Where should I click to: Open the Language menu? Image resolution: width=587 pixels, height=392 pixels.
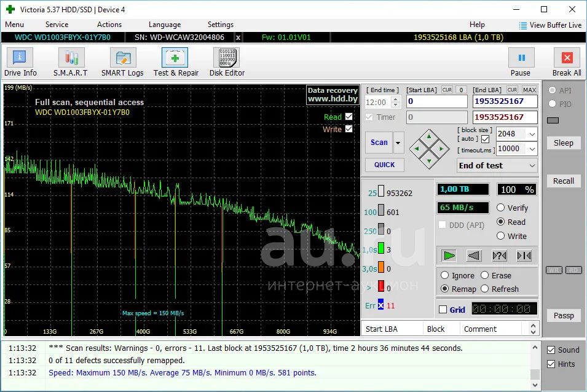[164, 25]
